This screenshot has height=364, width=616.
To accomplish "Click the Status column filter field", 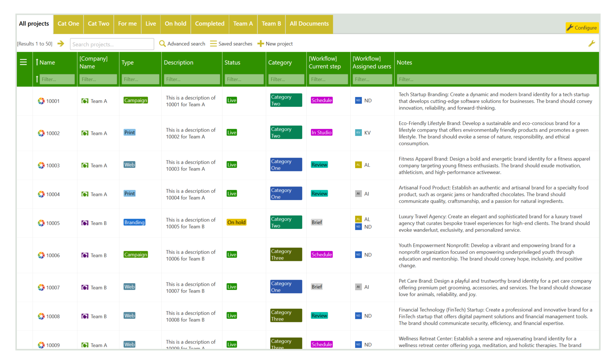I will pos(244,79).
